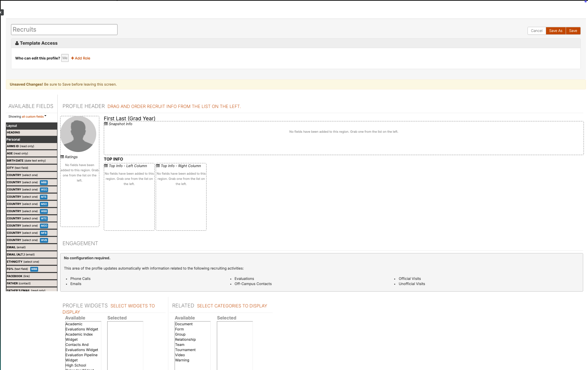The height and width of the screenshot is (370, 588).
Task: Click the WVB badge on COUNTRY field
Action: pos(44,240)
